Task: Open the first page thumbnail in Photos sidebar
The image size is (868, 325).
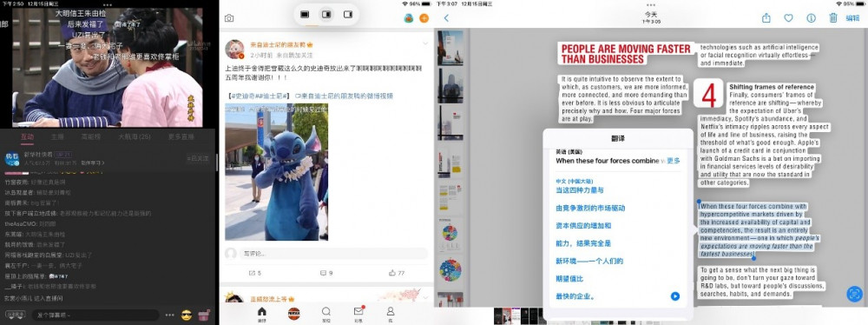Action: point(450,48)
